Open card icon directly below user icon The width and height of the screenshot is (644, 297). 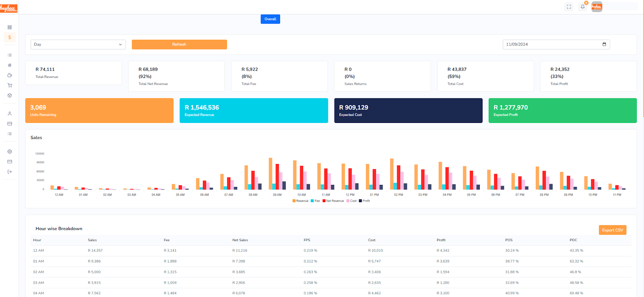10,124
